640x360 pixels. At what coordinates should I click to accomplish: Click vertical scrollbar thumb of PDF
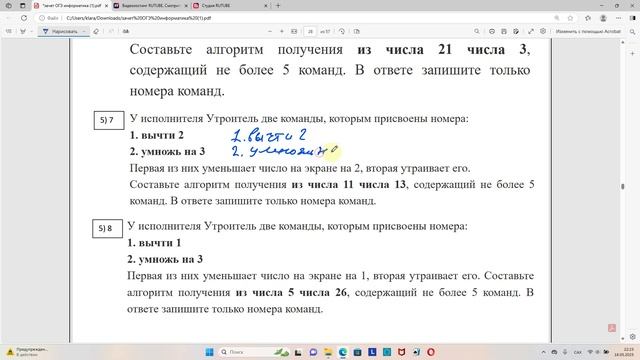coord(622,186)
